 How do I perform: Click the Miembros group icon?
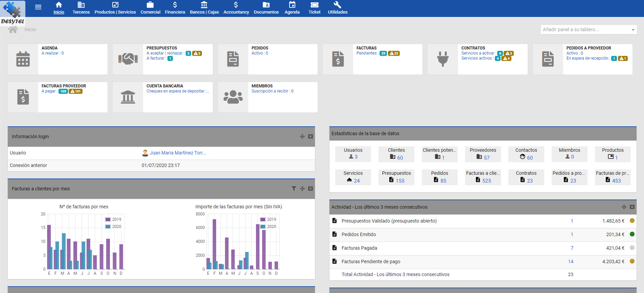click(233, 97)
